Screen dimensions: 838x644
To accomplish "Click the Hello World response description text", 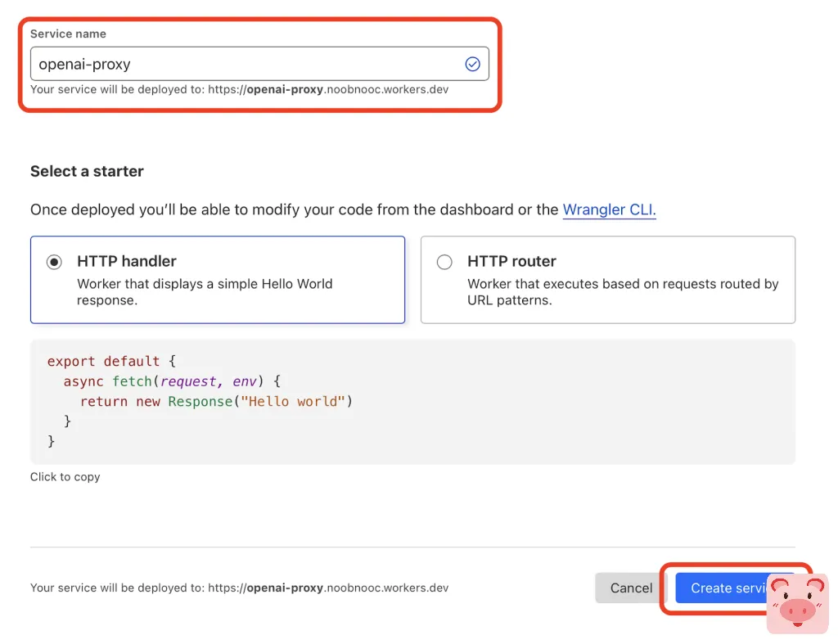I will point(205,291).
